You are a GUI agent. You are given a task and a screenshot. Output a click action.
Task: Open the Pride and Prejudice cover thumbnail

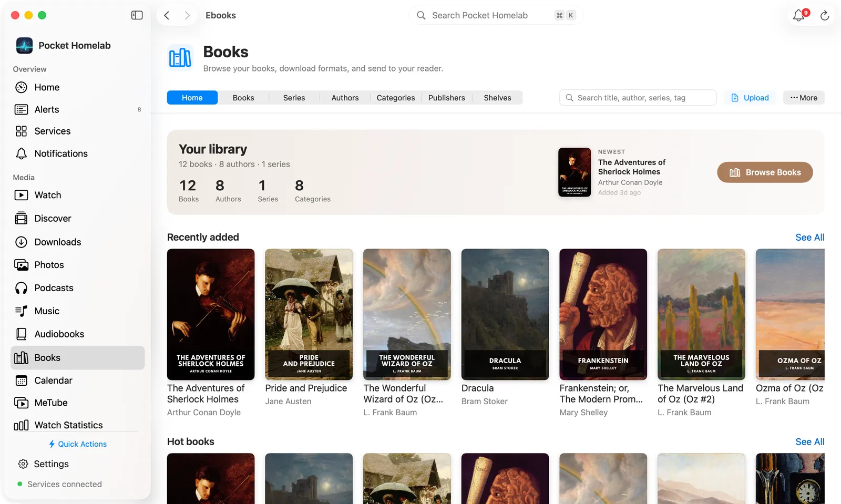click(x=309, y=314)
